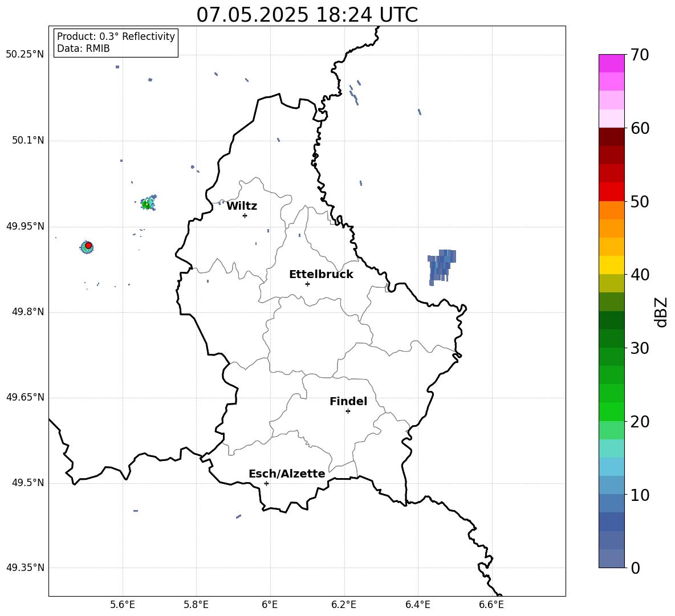Click the 6.2°E longitude label
Viewport: 675px width, 616px height.
coord(344,605)
